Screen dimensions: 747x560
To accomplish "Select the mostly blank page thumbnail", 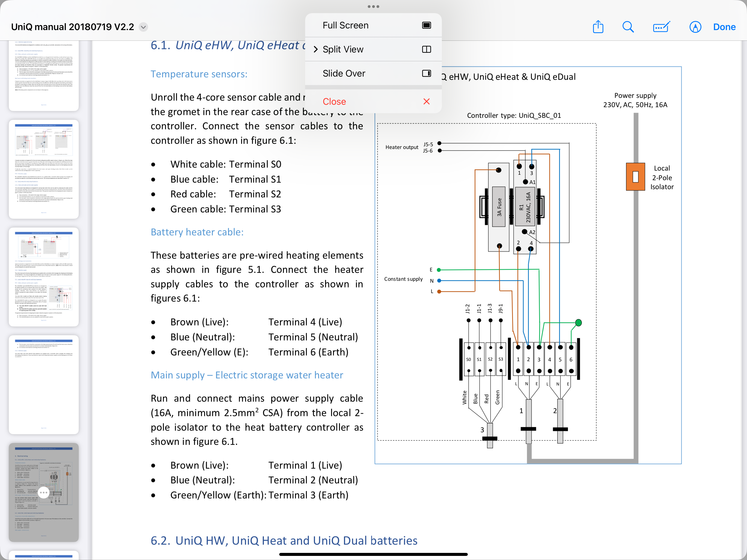I will click(x=43, y=385).
